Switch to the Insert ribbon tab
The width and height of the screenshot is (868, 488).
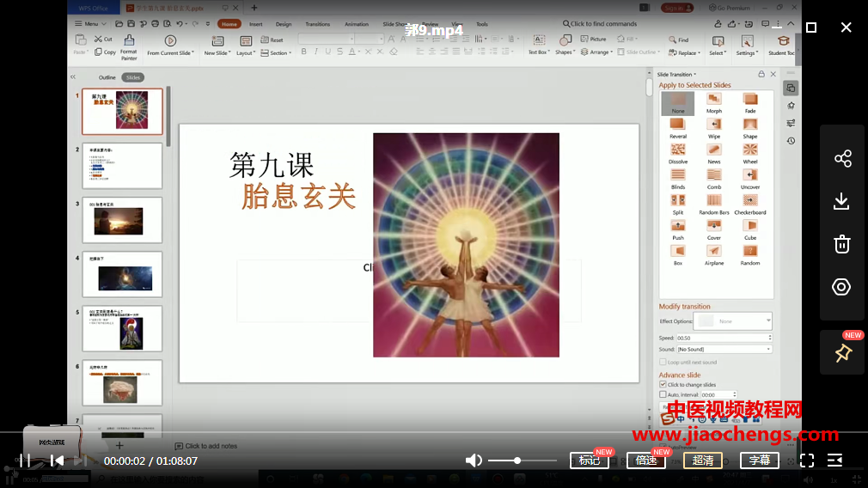256,24
